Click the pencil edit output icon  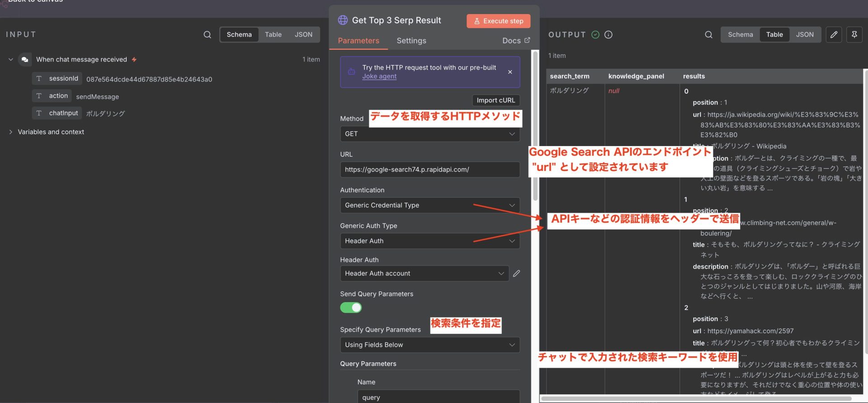pyautogui.click(x=834, y=35)
